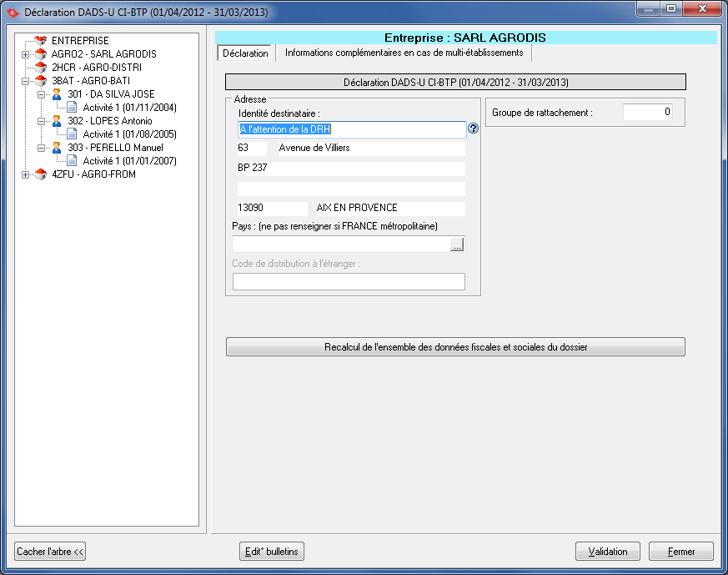Click the document icon for Activité 1 (01/11/2004)
The width and height of the screenshot is (728, 575).
point(72,108)
